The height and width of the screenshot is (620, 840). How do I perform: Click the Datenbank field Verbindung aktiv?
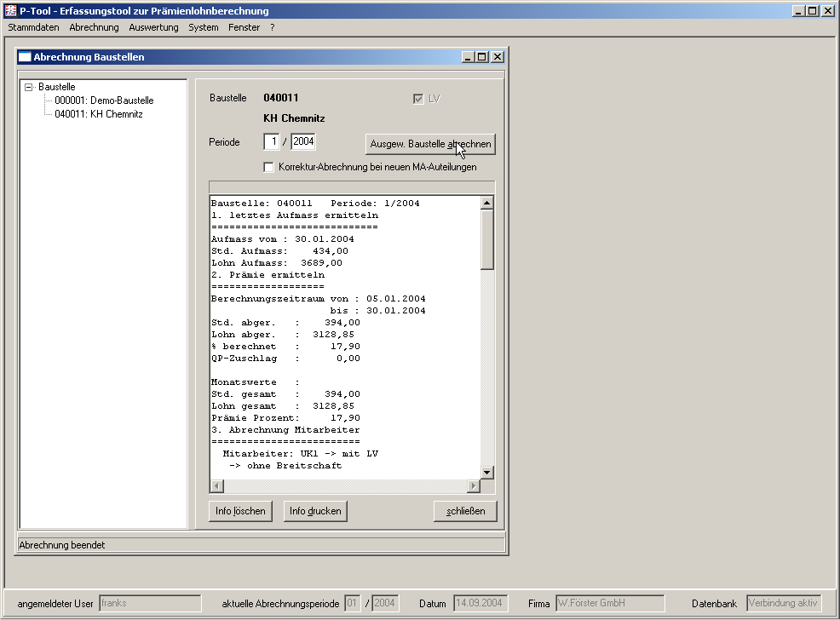point(784,604)
